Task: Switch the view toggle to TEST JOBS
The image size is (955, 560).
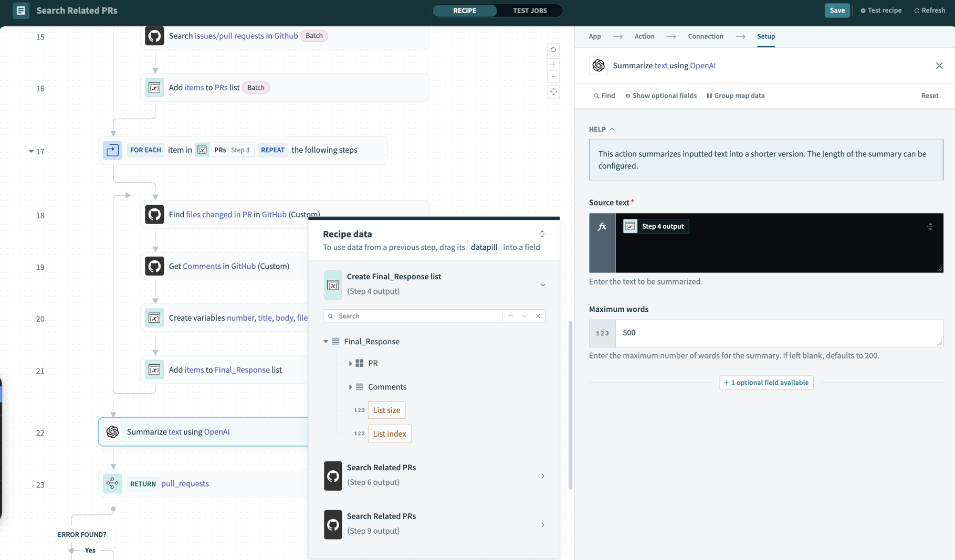Action: [530, 10]
